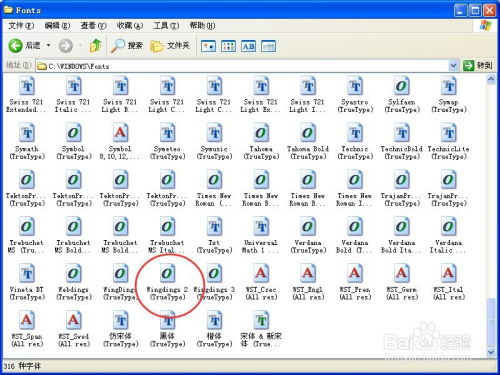Viewport: 500px width, 375px height.
Task: Click the scrollbar up arrow
Action: point(491,80)
